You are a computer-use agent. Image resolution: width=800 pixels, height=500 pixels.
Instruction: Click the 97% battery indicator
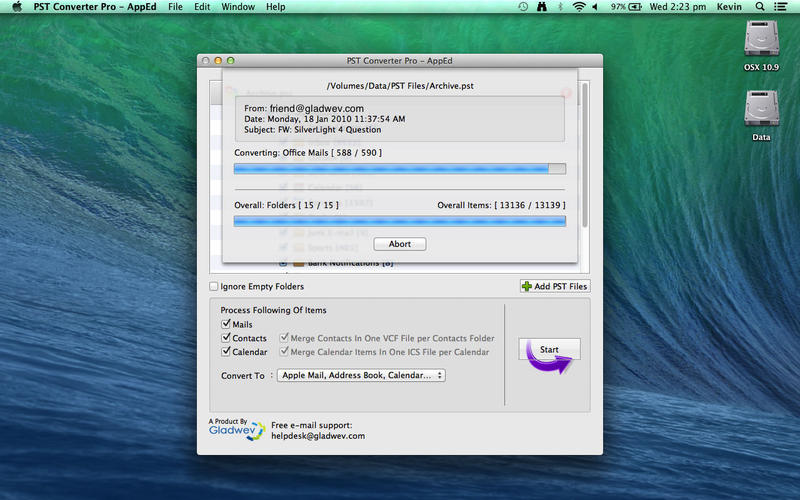(626, 7)
